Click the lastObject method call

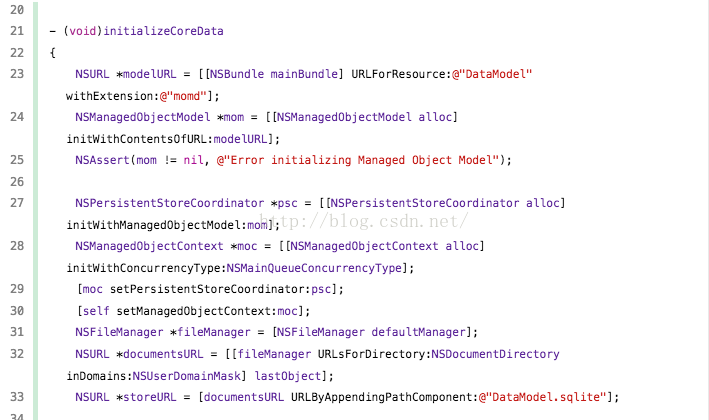point(288,376)
